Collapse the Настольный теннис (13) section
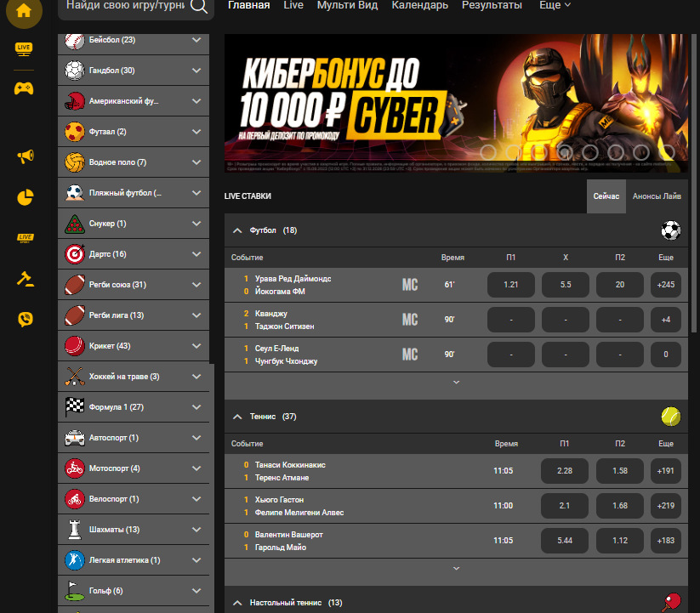 [237, 603]
